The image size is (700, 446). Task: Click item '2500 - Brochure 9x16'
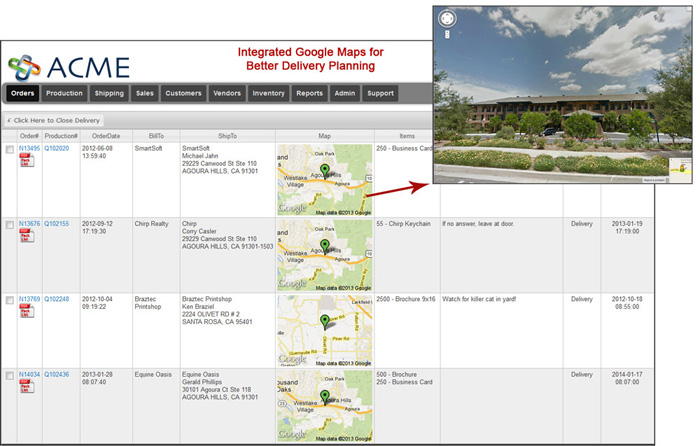coord(405,299)
